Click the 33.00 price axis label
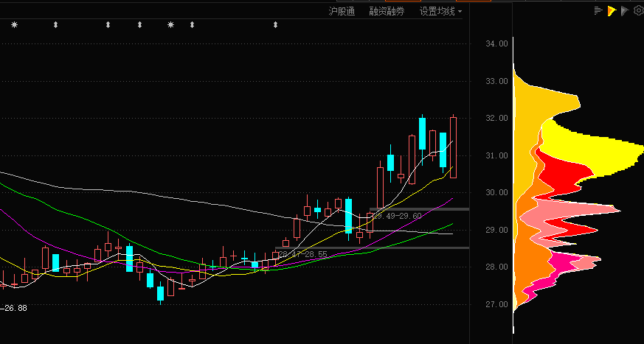This screenshot has height=344, width=644. point(496,81)
